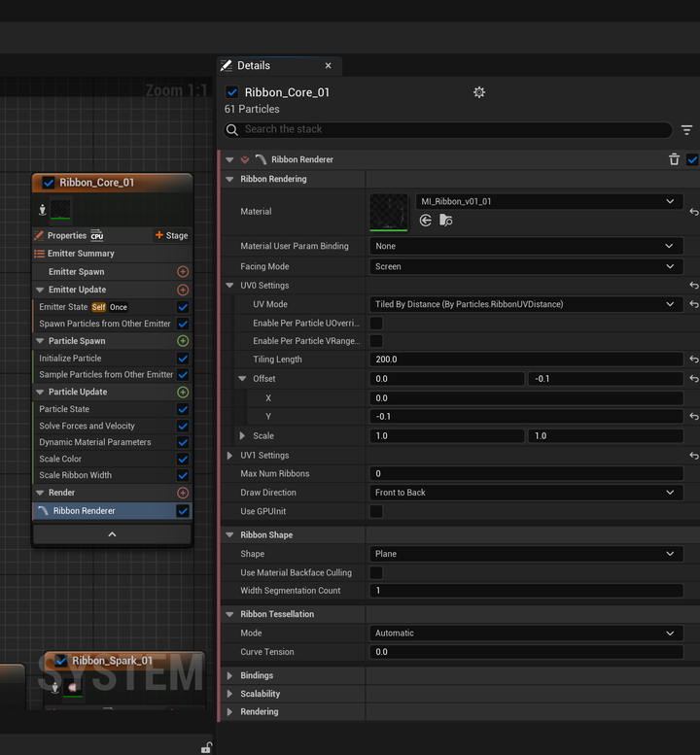Viewport: 700px width, 755px height.
Task: Enable Use GPUInit checkbox
Action: (376, 511)
